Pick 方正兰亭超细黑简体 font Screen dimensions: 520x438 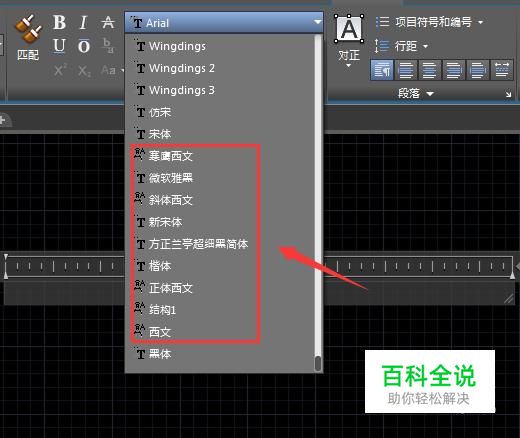coord(220,244)
